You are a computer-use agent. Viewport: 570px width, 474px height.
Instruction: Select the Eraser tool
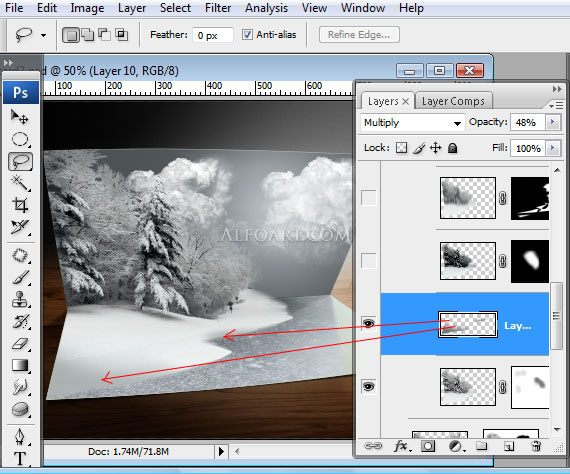pos(20,344)
